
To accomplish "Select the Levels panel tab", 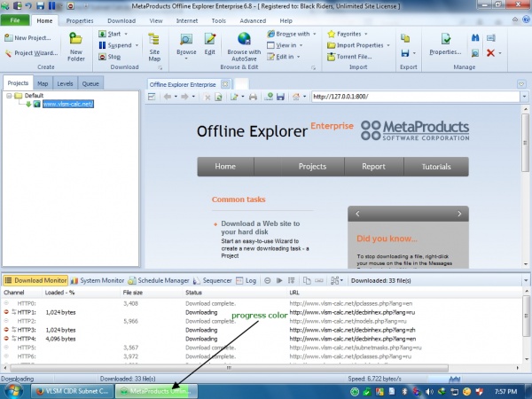I will (x=66, y=83).
